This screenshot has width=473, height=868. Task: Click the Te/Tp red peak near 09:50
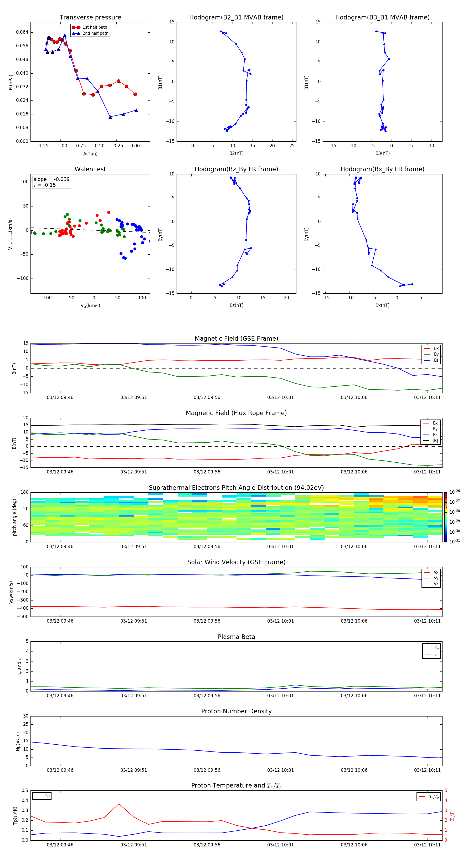[x=119, y=804]
